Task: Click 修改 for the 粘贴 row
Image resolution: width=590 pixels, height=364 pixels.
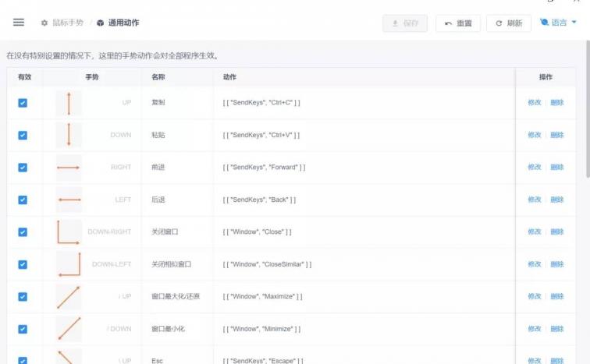Action: coord(535,135)
